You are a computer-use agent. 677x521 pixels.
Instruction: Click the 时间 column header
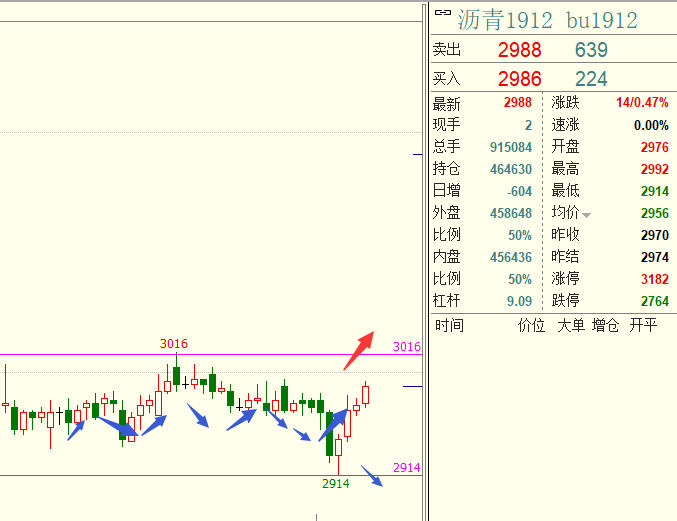click(449, 325)
